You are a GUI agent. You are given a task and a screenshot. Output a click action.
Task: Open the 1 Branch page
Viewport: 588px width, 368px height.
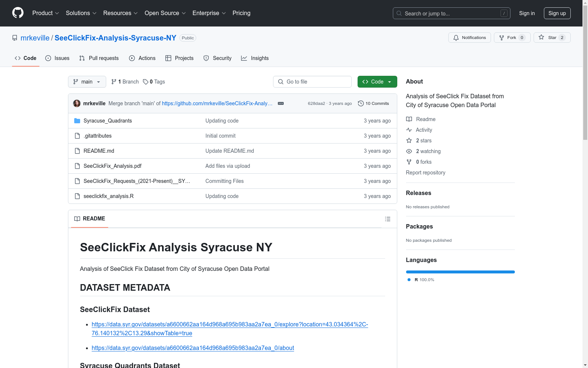125,82
